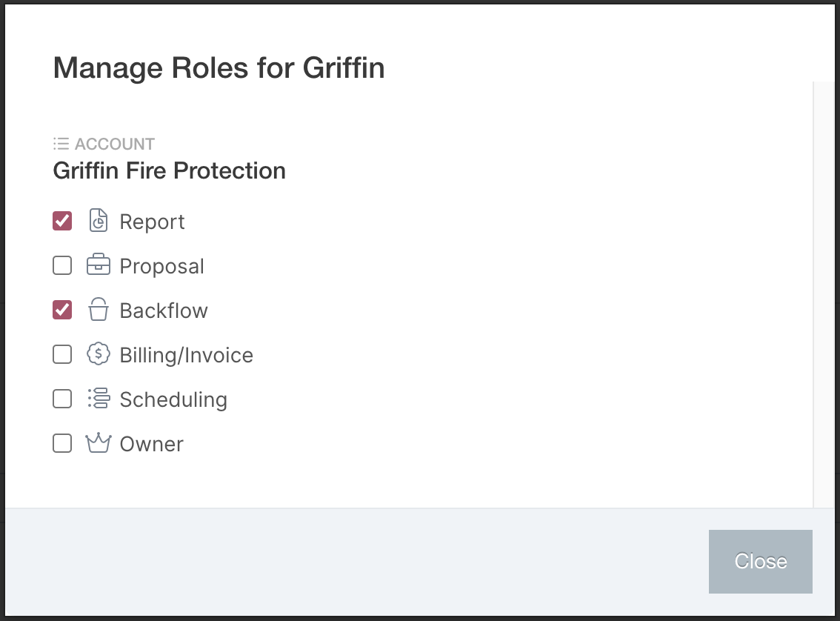The image size is (840, 621).
Task: Click the dialog's vertical scrollbar track
Action: tap(824, 295)
